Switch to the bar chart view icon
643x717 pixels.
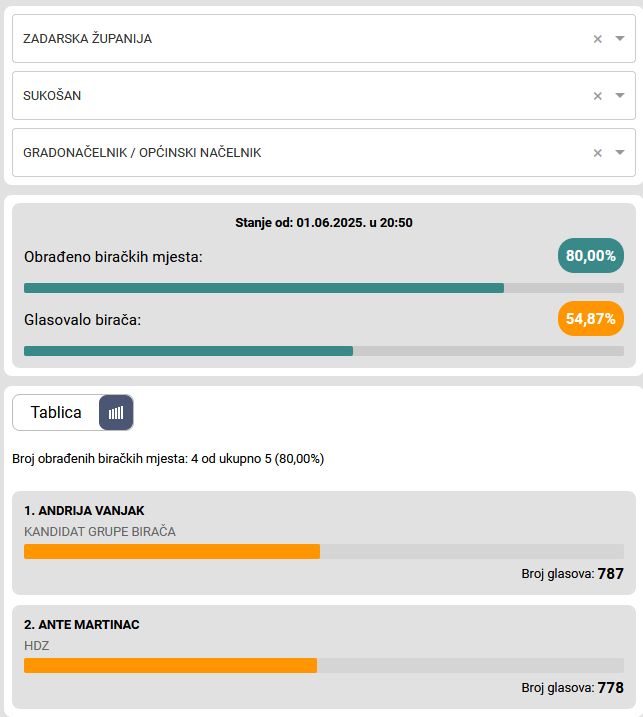pyautogui.click(x=116, y=412)
